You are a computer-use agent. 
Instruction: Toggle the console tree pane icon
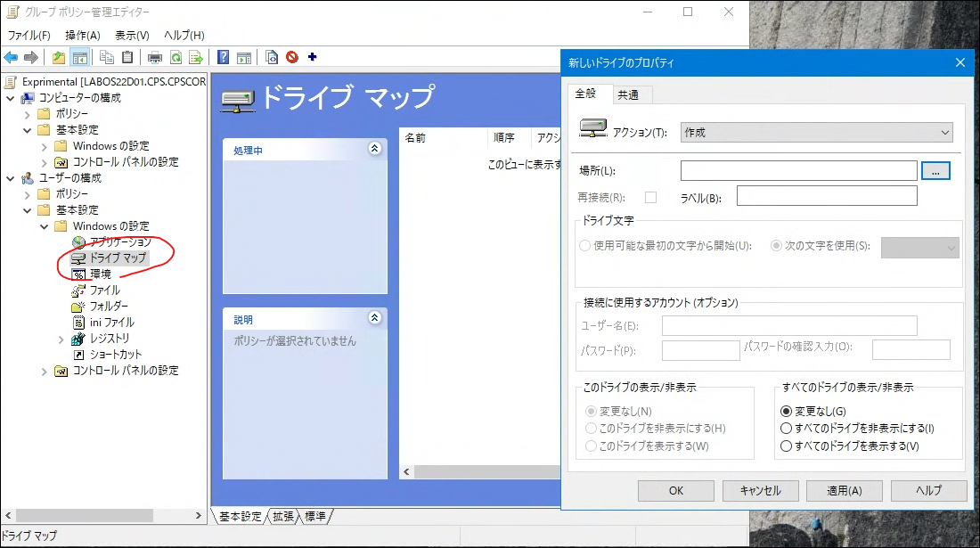[80, 58]
